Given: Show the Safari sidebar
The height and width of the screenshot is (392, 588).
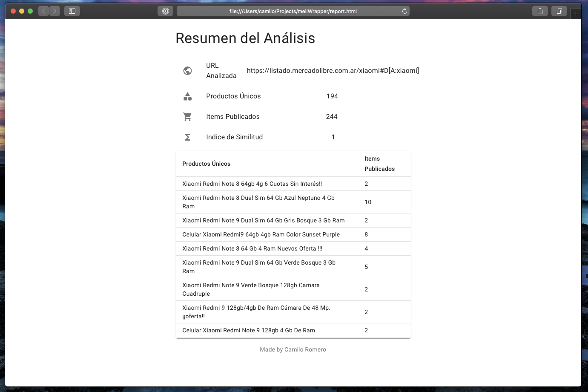Looking at the screenshot, I should pos(72,11).
